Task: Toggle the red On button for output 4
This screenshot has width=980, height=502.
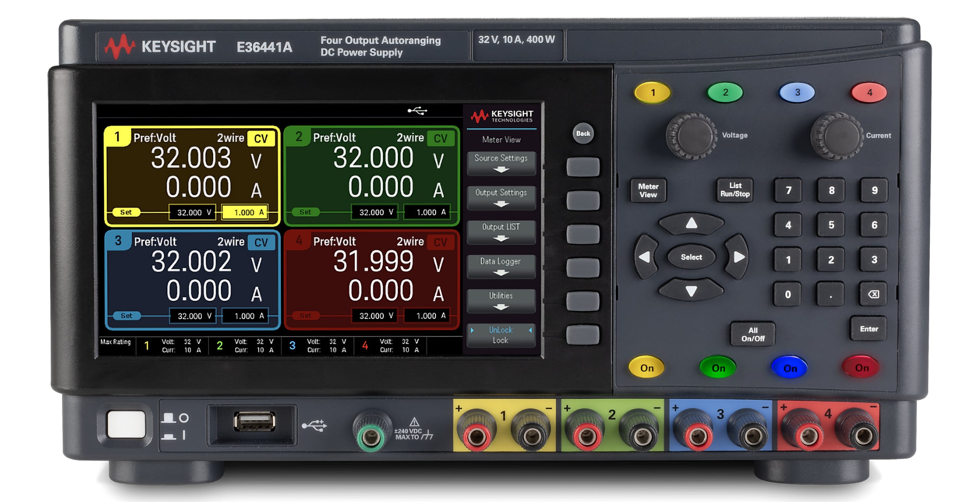Action: point(862,368)
